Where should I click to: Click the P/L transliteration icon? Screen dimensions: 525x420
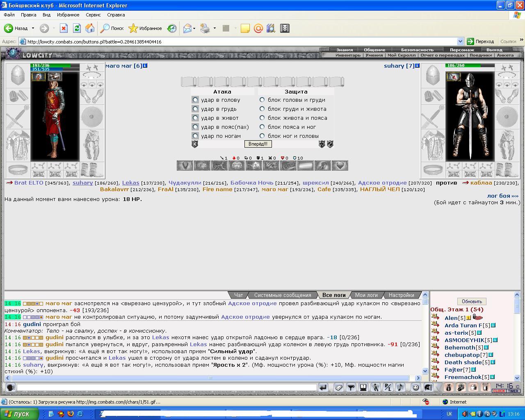click(388, 387)
